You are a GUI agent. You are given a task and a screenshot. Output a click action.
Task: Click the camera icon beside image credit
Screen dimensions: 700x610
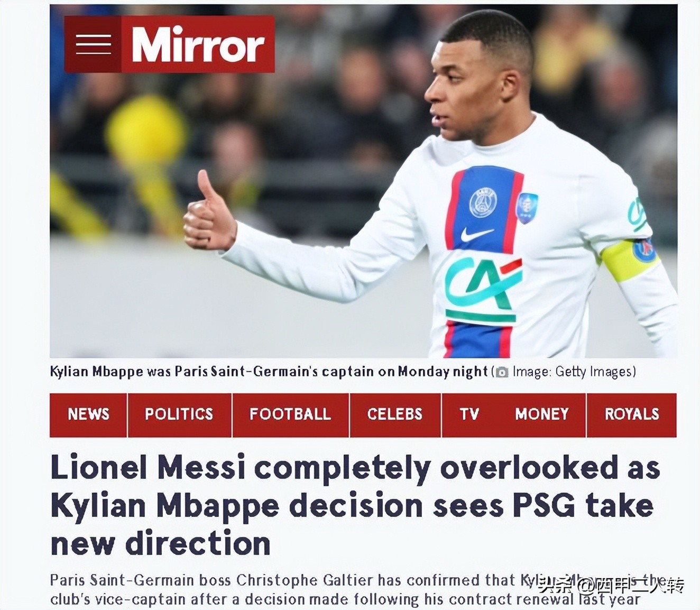click(x=502, y=372)
